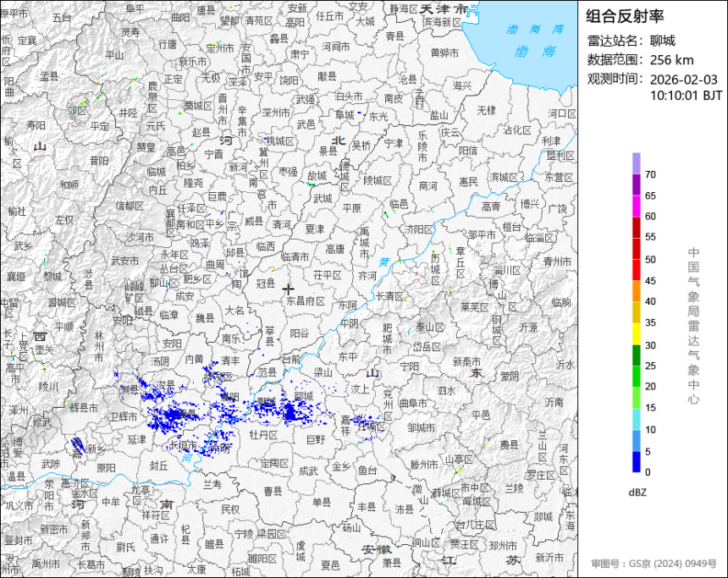
Task: Click the 2026-02-03 date value
Action: point(683,80)
